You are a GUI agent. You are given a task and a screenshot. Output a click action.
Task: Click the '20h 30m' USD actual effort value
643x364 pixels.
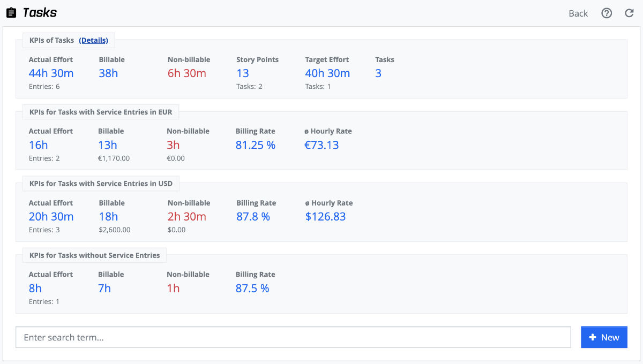[51, 217]
